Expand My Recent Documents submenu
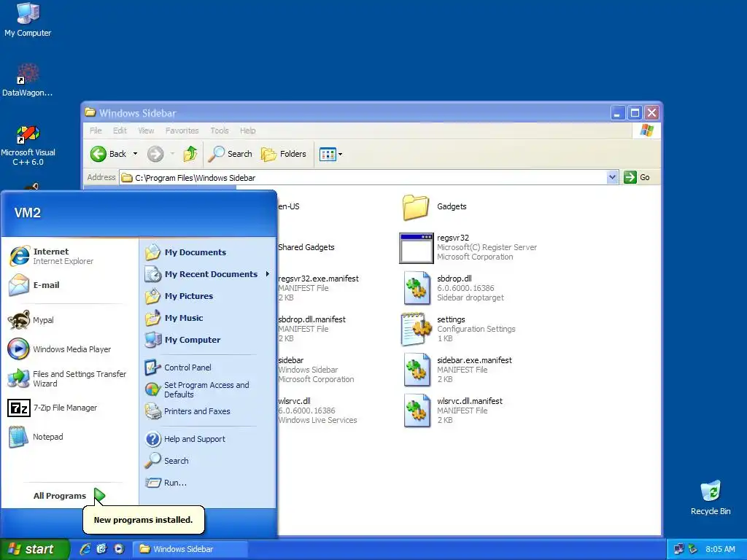 coord(207,274)
